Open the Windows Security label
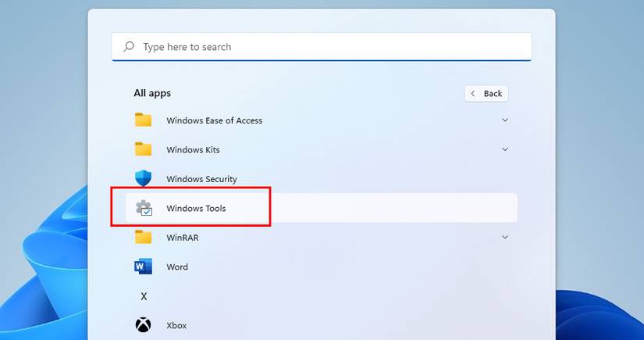This screenshot has width=644, height=340. coord(201,179)
